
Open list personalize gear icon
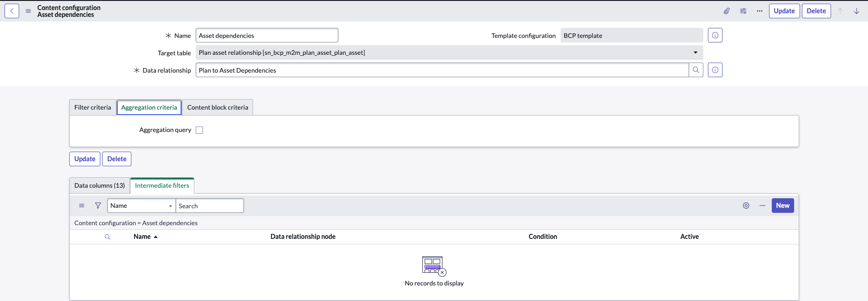(x=746, y=206)
